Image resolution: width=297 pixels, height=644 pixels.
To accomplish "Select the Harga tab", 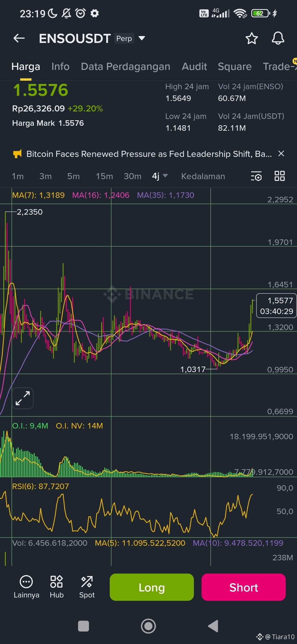I will [x=26, y=67].
